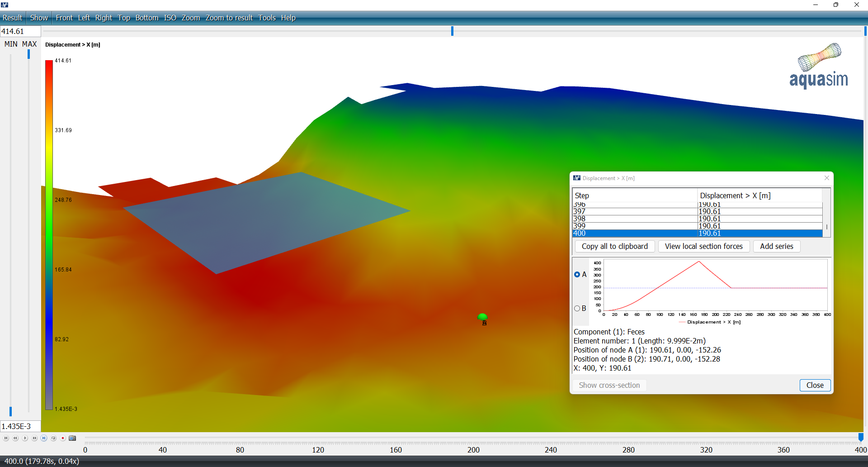Click timeline tick labeled 320
868x467 pixels.
pos(706,450)
